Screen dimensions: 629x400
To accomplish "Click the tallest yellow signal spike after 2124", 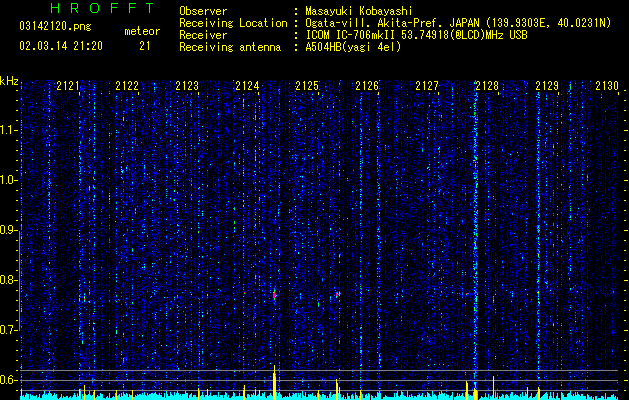I will click(274, 382).
